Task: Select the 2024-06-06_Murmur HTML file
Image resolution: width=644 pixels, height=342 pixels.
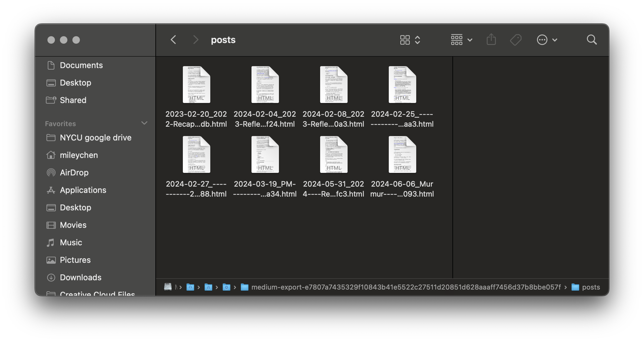Action: (402, 155)
